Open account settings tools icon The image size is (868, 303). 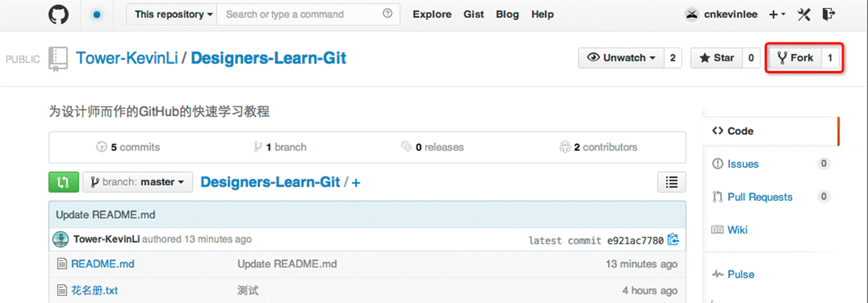(x=804, y=15)
